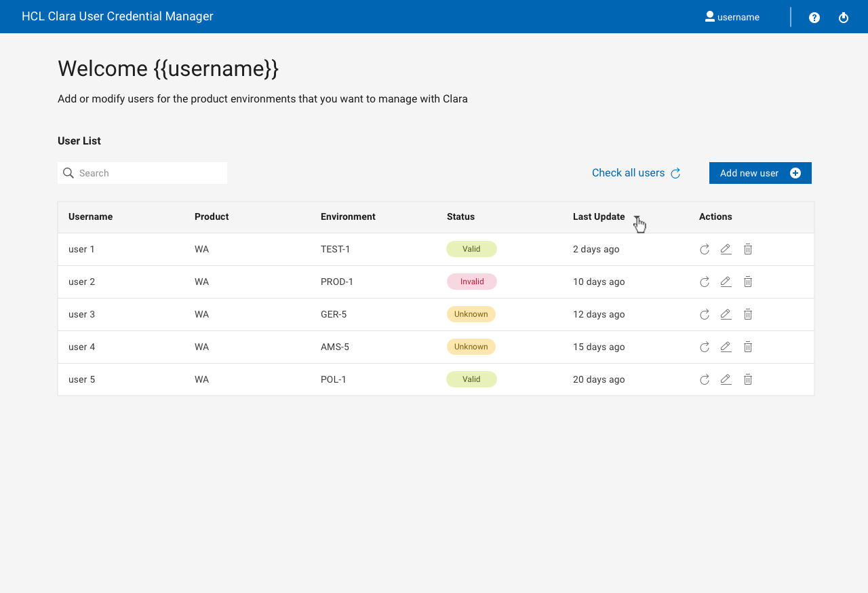Viewport: 868px width, 593px height.
Task: Edit user 1 with the pencil icon
Action: tap(726, 249)
